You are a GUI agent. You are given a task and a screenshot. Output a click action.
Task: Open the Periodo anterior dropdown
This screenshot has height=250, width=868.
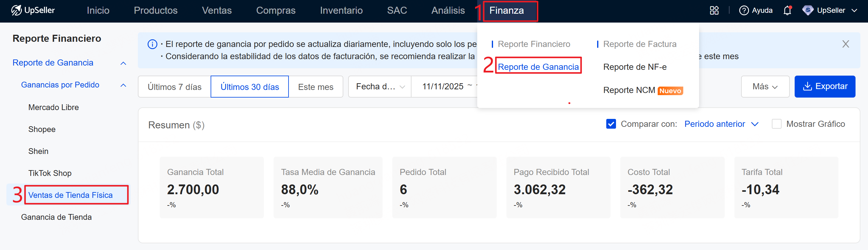pos(721,124)
